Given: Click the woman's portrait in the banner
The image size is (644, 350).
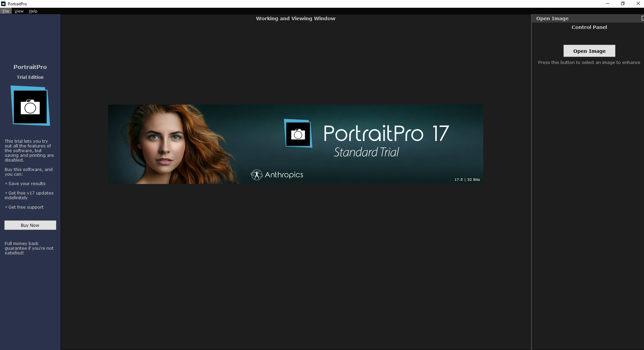Looking at the screenshot, I should click(165, 145).
